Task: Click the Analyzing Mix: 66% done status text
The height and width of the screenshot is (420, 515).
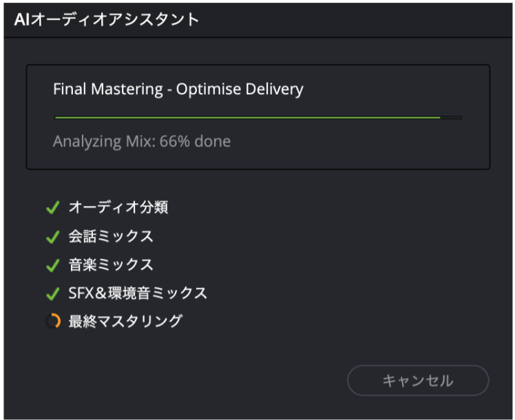Action: pyautogui.click(x=142, y=142)
